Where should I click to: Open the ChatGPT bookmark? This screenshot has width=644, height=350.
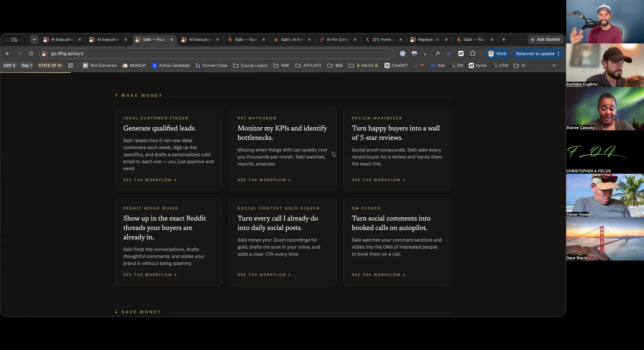click(396, 65)
